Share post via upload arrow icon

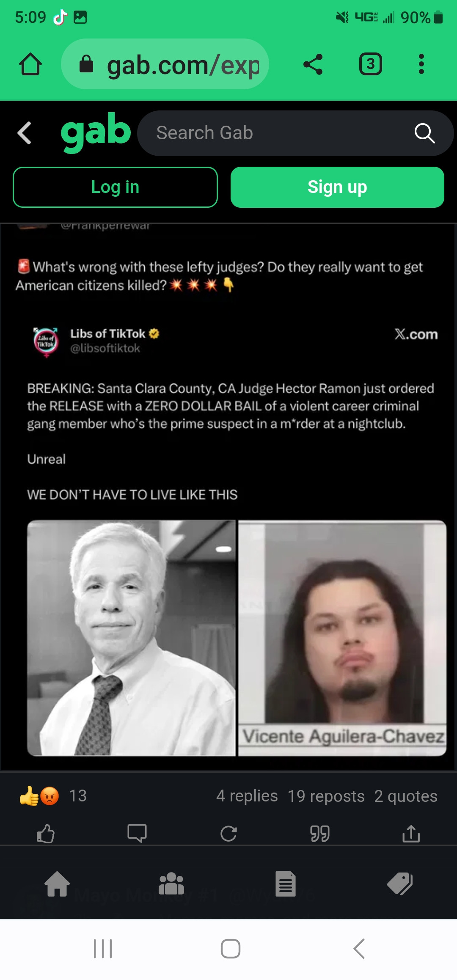(x=411, y=834)
